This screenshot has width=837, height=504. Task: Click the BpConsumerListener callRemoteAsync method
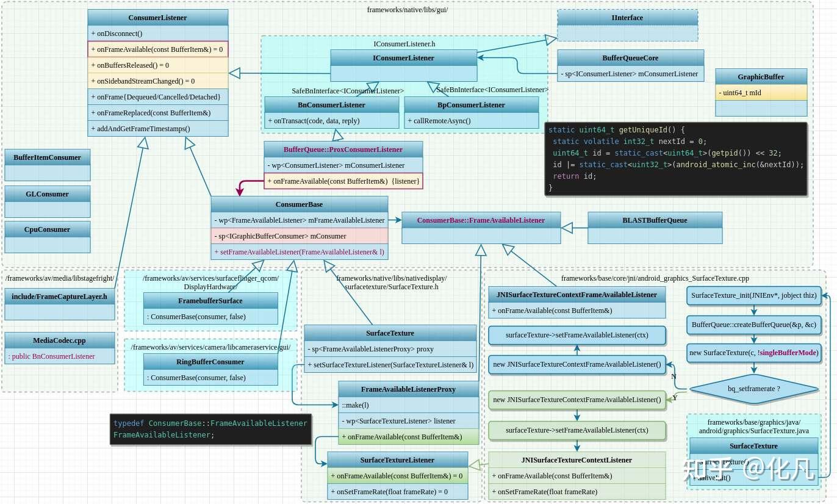pyautogui.click(x=471, y=121)
